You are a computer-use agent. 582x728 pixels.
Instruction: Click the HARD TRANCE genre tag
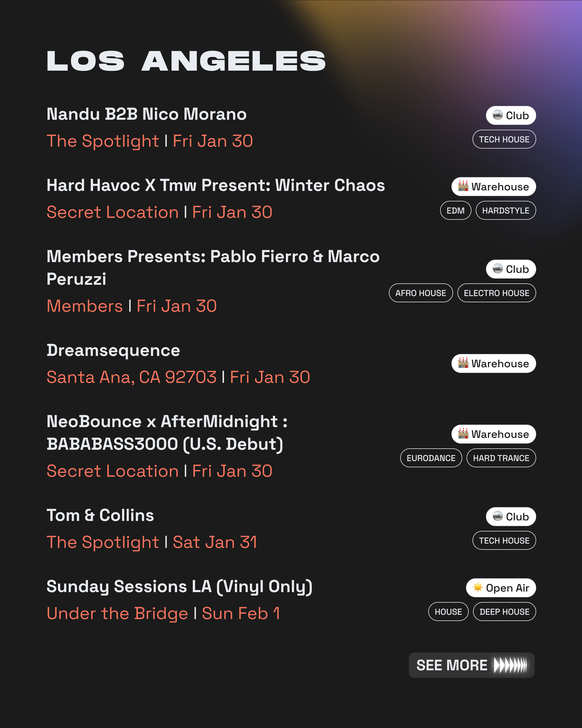pyautogui.click(x=501, y=458)
